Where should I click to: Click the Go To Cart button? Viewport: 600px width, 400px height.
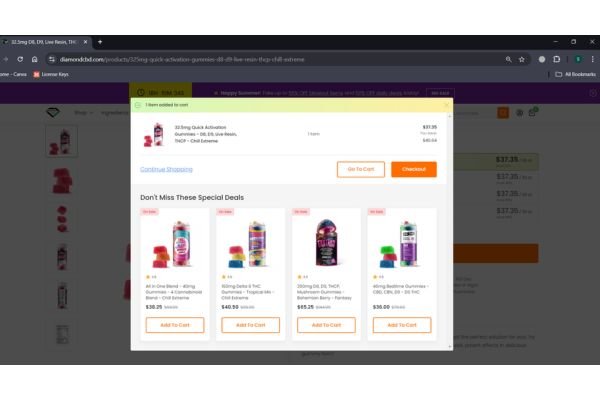coord(361,169)
